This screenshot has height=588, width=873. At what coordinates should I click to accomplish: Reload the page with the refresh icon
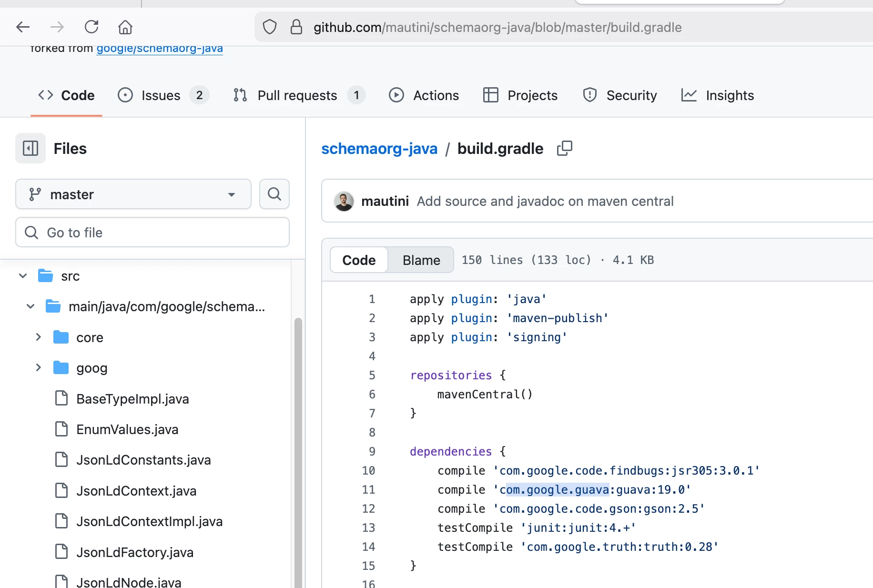point(91,27)
